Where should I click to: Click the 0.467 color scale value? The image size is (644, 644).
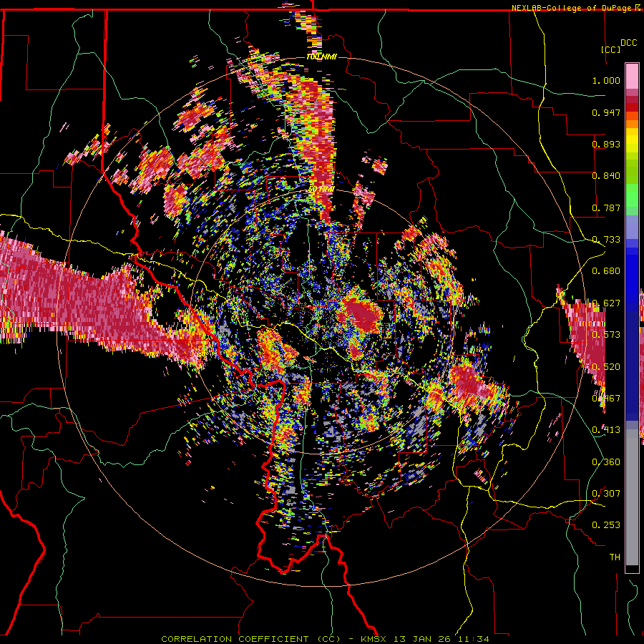pos(606,399)
